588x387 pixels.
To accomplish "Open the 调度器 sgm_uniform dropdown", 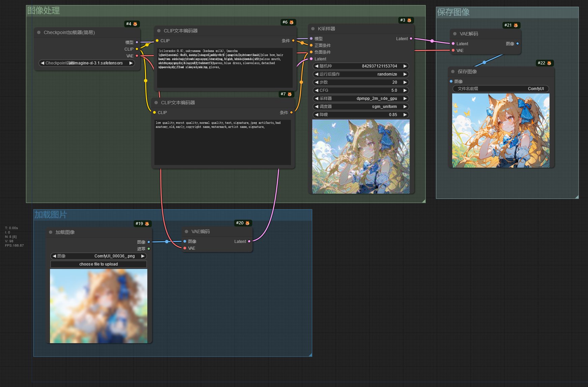I will point(361,107).
